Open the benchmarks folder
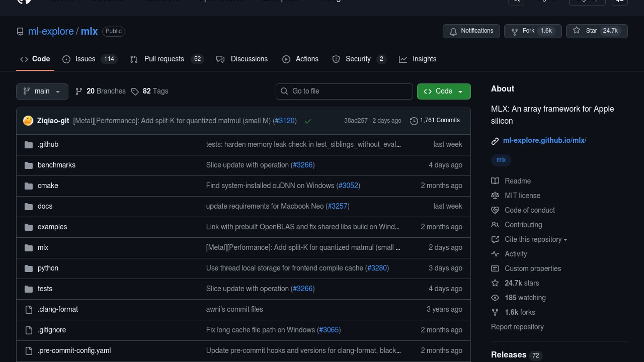The image size is (644, 362). tap(56, 165)
